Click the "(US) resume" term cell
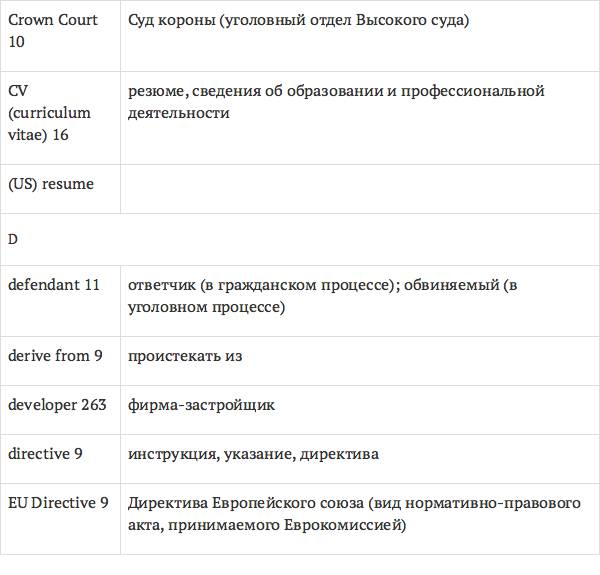600x575 pixels. tap(51, 184)
